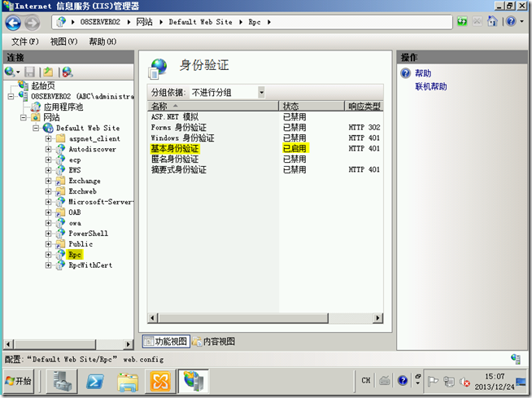Go to home via house icon

(x=492, y=21)
